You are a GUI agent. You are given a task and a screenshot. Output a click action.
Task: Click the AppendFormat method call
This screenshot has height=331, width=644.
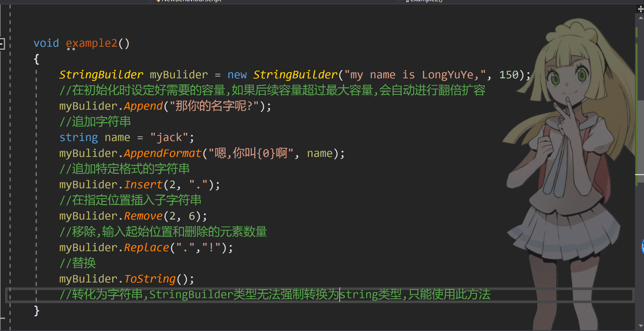(162, 153)
